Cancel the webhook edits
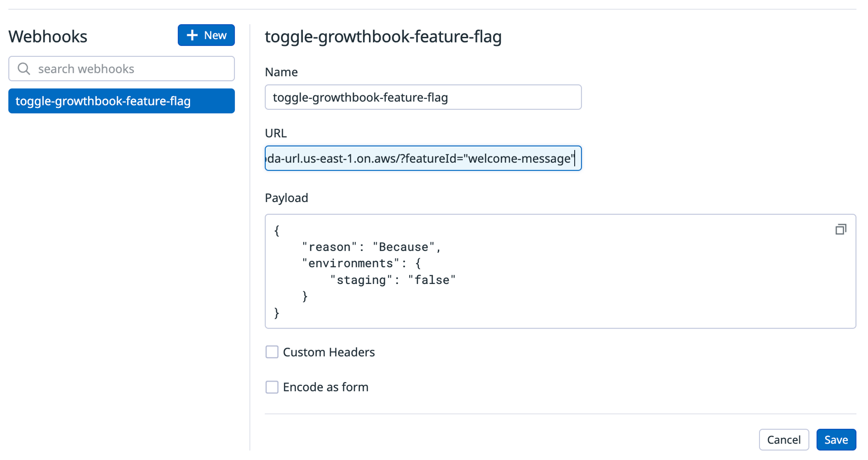The width and height of the screenshot is (868, 460). click(x=784, y=440)
